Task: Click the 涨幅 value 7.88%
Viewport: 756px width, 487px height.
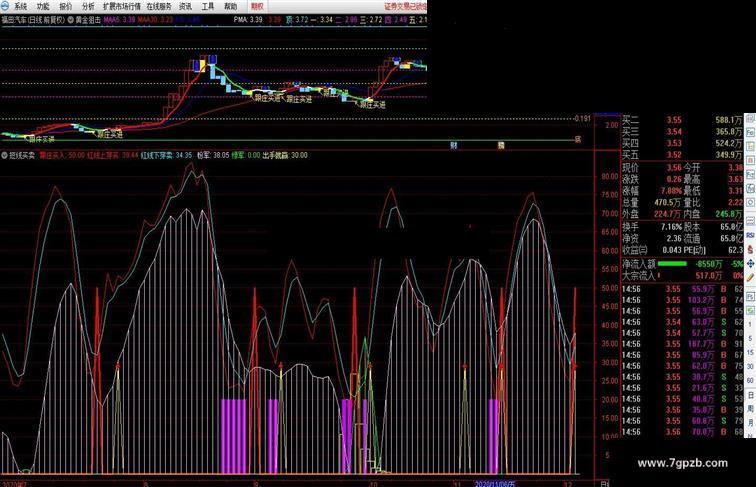Action: coord(671,190)
